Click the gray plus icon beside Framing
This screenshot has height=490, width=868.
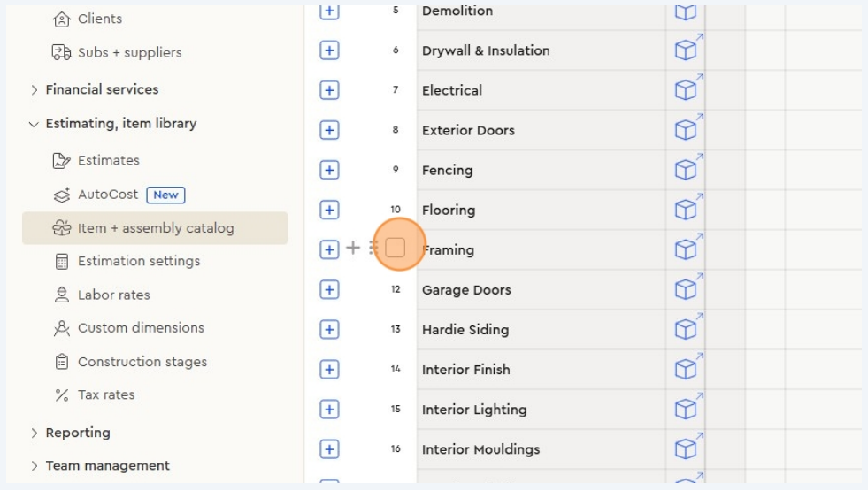click(352, 249)
